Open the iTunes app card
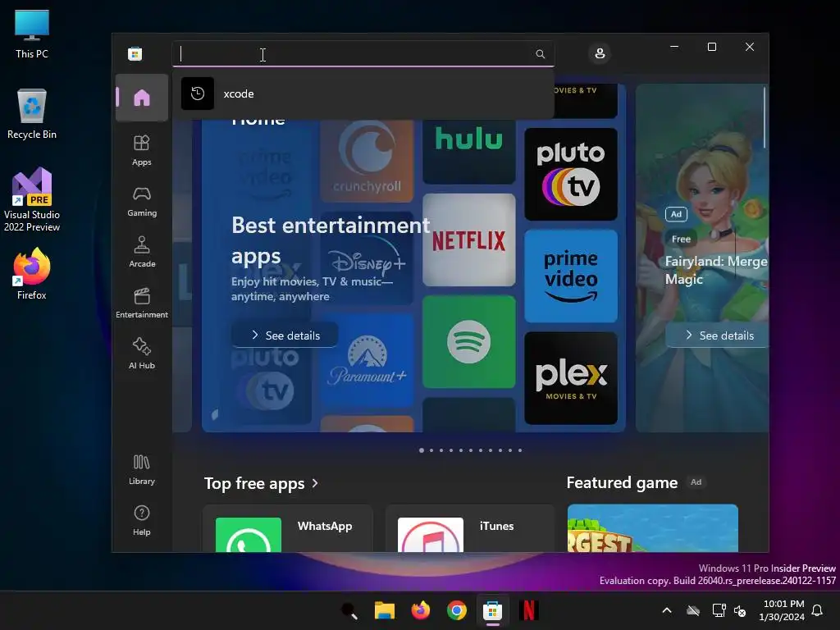The width and height of the screenshot is (840, 630). pos(470,528)
